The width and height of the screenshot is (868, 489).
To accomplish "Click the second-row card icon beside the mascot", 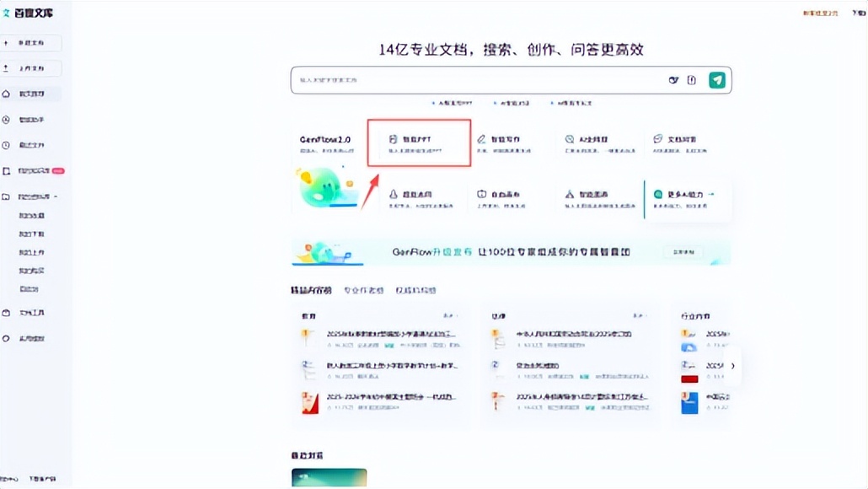I will click(393, 194).
